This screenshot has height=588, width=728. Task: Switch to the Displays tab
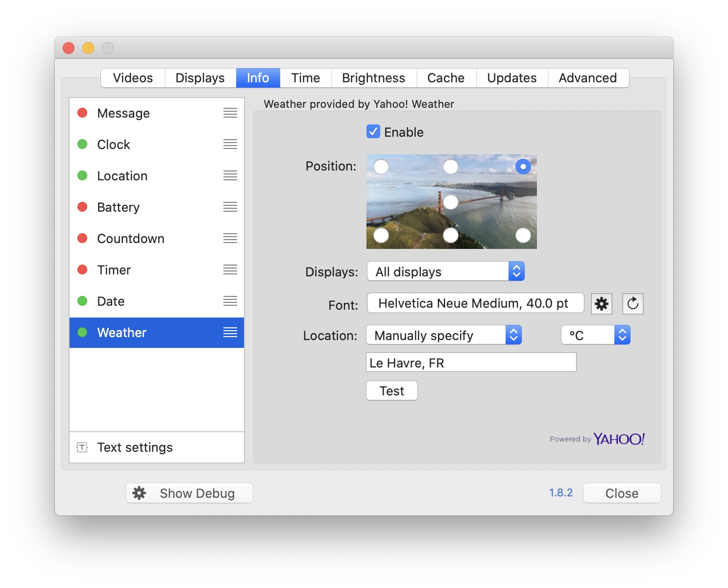[200, 78]
